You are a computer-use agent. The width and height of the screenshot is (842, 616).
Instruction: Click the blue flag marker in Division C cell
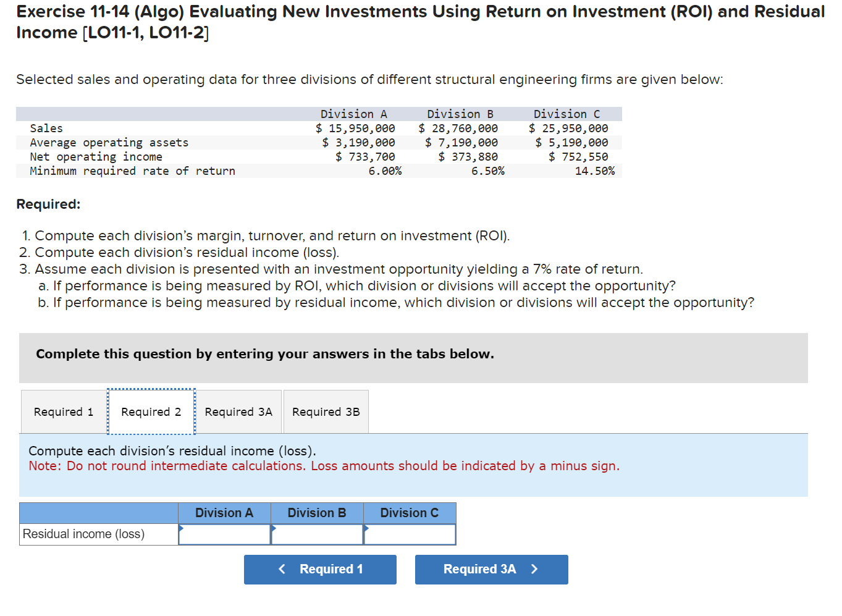(367, 530)
